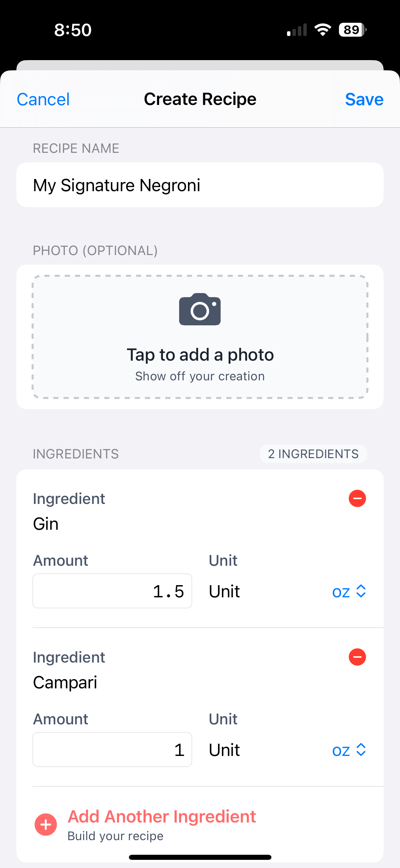Edit the recipe name field
This screenshot has width=400, height=868.
[200, 185]
